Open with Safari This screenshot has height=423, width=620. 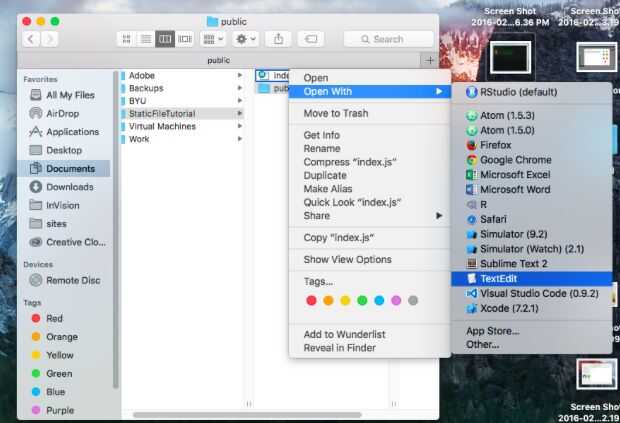click(x=531, y=219)
